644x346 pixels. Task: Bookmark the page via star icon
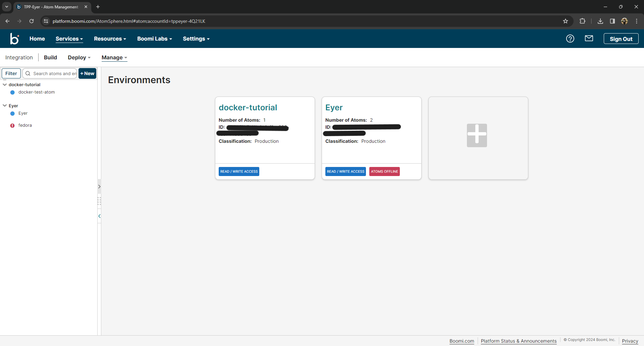(566, 21)
